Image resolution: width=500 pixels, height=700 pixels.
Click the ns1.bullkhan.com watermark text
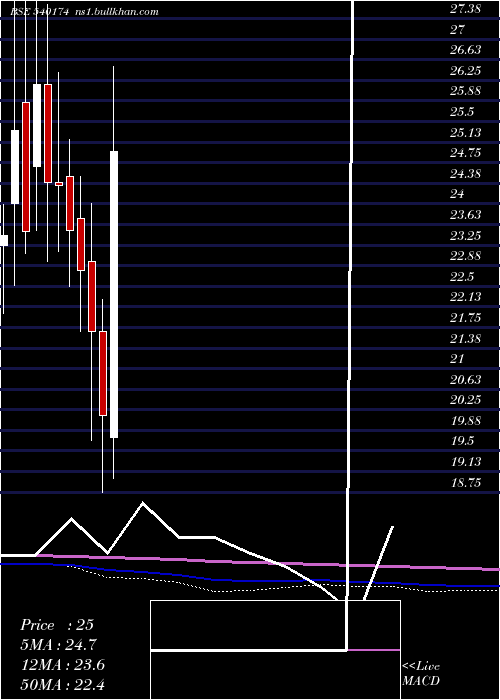(x=118, y=12)
